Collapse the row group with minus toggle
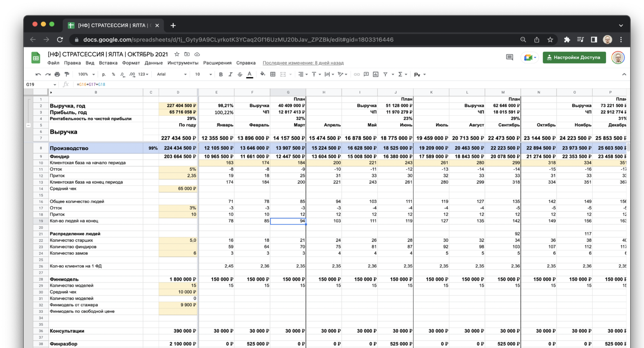This screenshot has width=644, height=348. (x=28, y=125)
